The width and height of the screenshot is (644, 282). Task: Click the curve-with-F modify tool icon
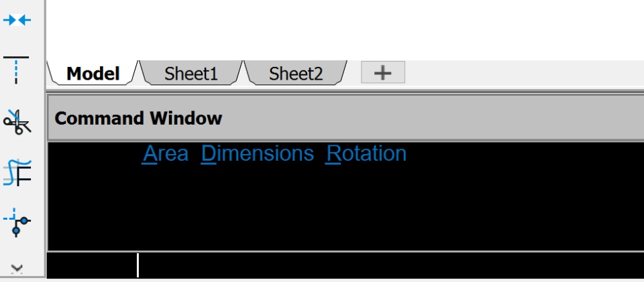17,172
